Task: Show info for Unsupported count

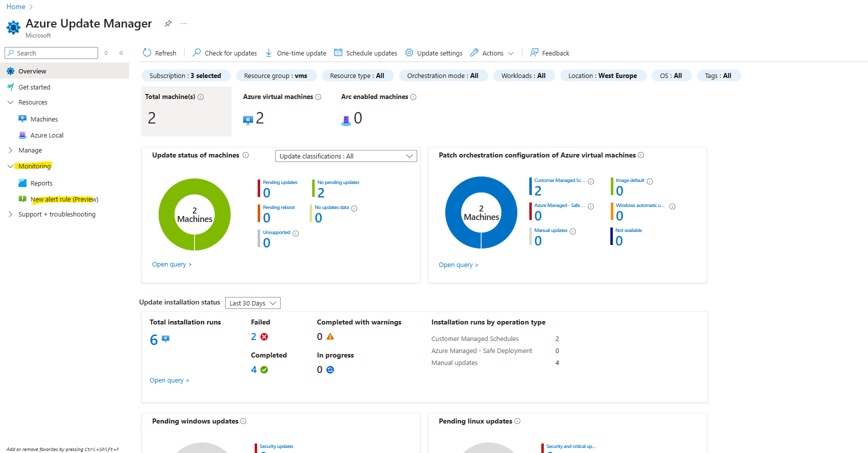Action: point(296,233)
